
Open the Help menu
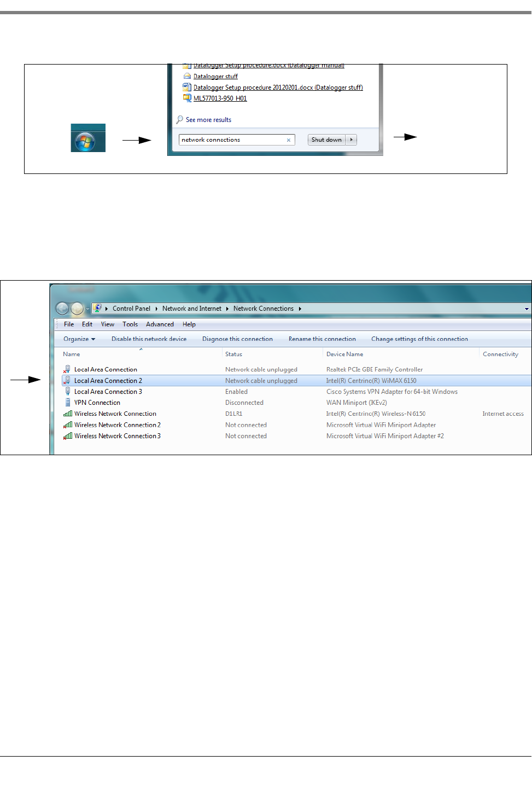click(189, 324)
